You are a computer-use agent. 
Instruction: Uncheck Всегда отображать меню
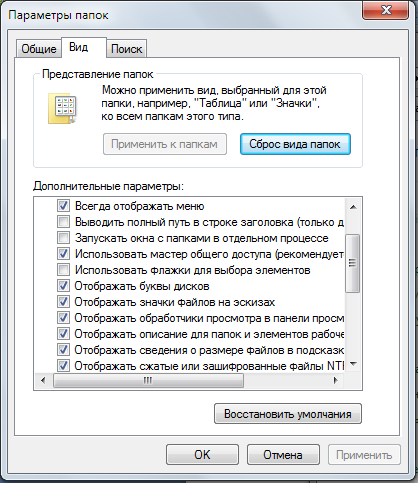tap(63, 206)
